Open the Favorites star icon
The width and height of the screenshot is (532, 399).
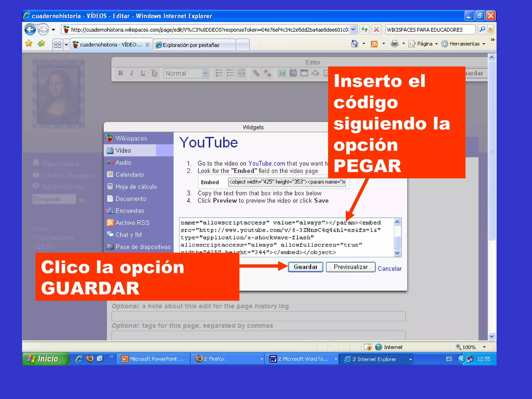(29, 43)
